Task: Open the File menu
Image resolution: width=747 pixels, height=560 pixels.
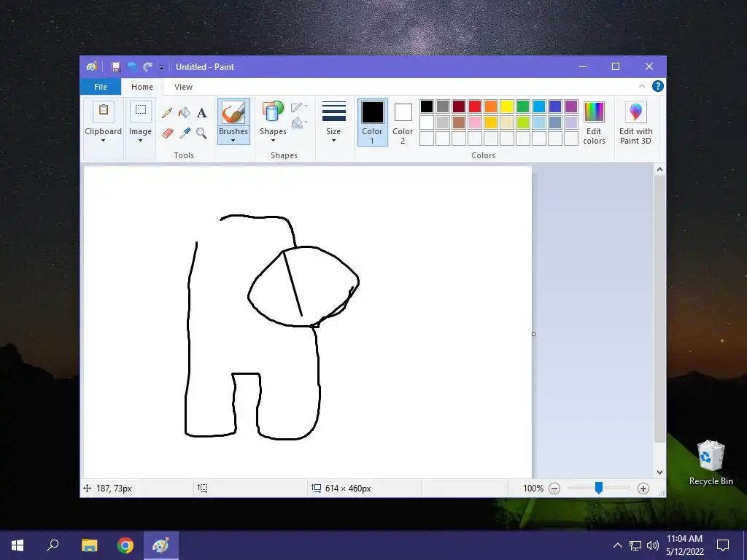Action: (x=101, y=87)
